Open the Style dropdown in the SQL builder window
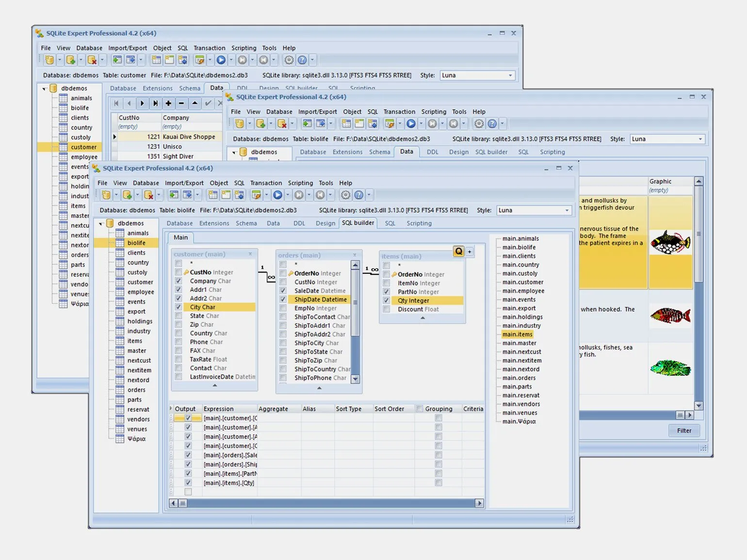 click(567, 210)
